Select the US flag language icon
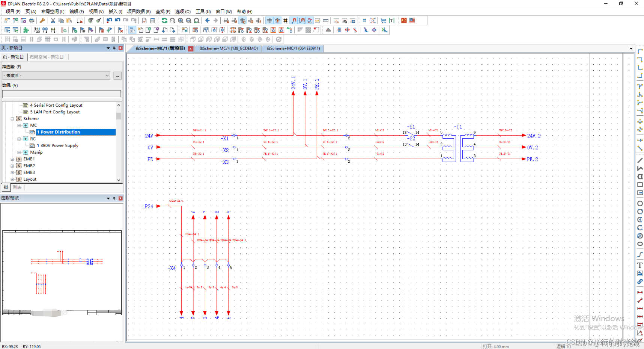The image size is (644, 349). [412, 21]
